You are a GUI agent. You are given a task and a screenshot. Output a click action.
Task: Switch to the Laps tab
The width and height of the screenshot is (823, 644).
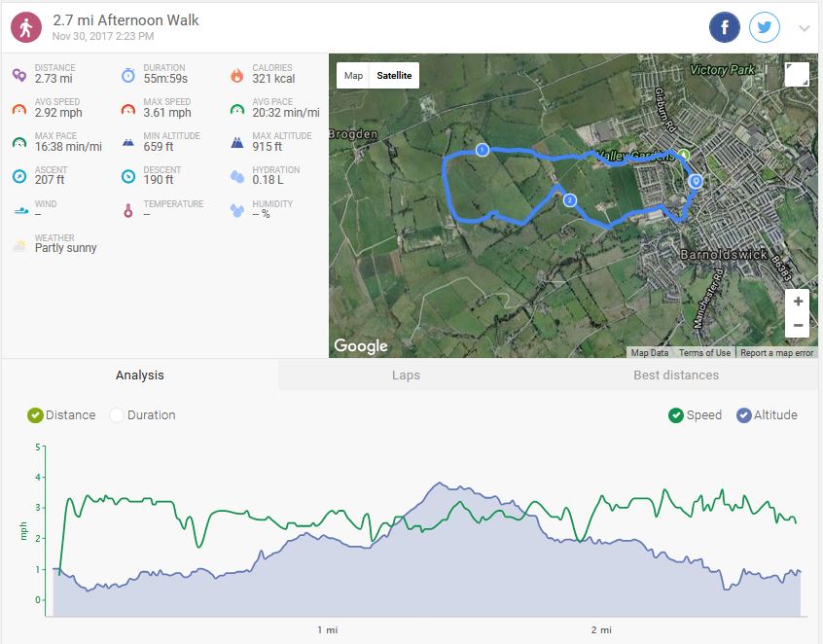(406, 376)
